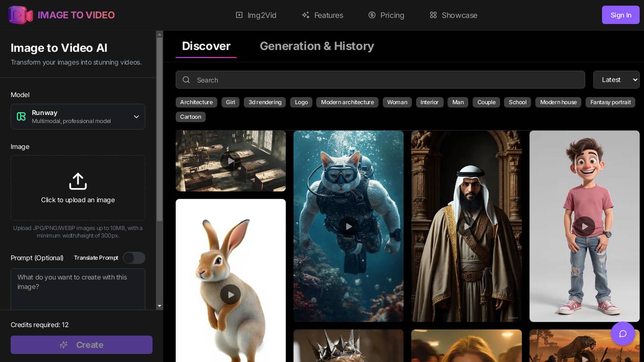This screenshot has width=644, height=362.
Task: Open the crowned figure thumbnail
Action: [x=349, y=346]
